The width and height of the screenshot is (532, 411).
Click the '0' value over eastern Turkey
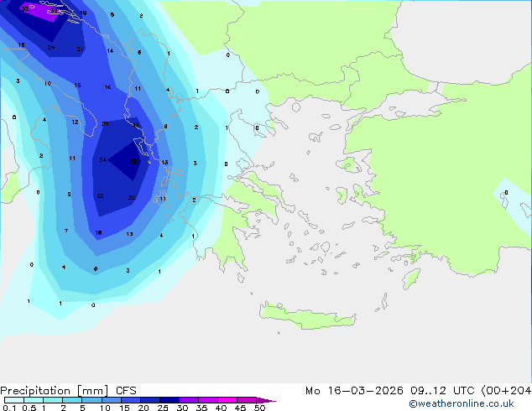(506, 193)
